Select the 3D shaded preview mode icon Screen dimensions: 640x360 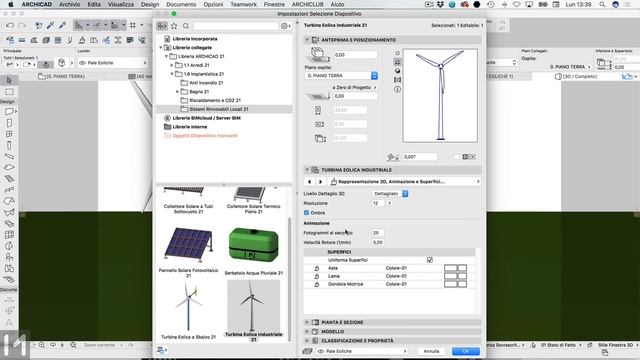[x=398, y=71]
